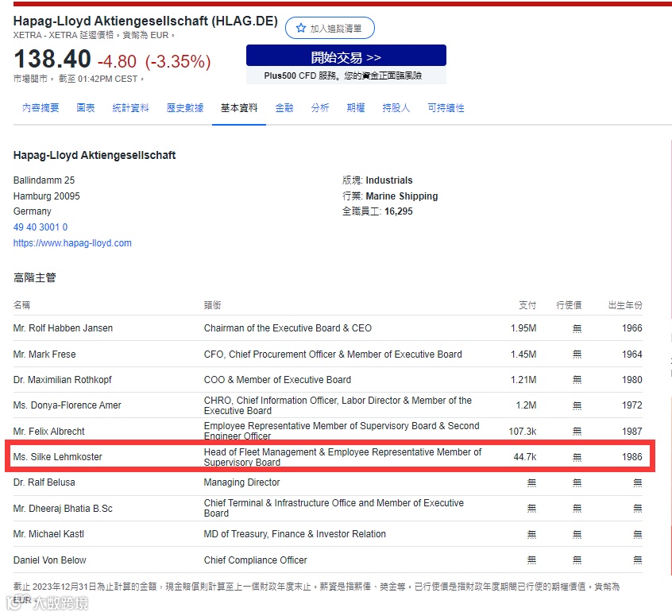Switch to the 統計資料 statistics tab
Image resolution: width=672 pixels, height=616 pixels.
(x=131, y=107)
